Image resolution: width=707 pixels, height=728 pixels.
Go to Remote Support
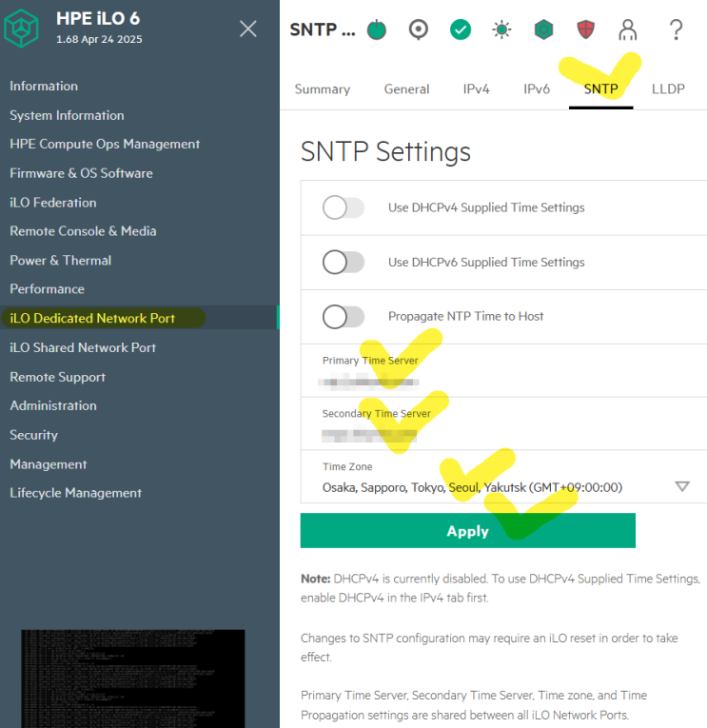[x=57, y=377]
